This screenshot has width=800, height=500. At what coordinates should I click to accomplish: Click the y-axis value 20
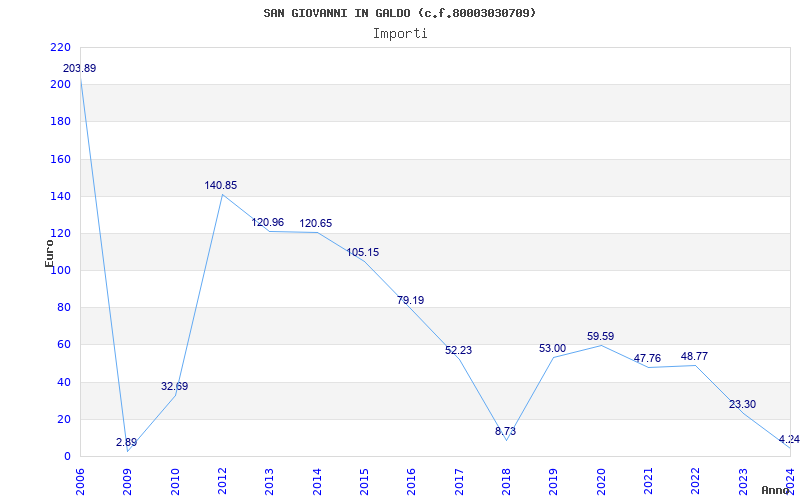point(64,419)
